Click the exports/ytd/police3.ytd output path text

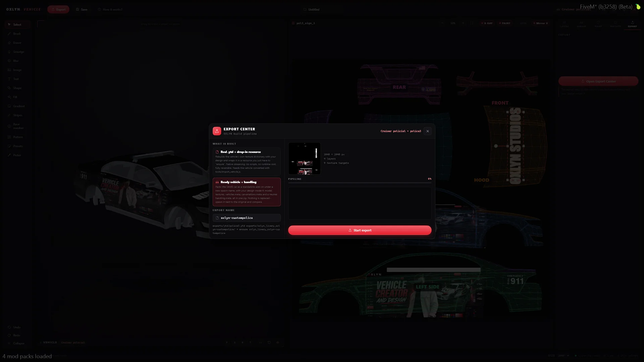(x=246, y=229)
